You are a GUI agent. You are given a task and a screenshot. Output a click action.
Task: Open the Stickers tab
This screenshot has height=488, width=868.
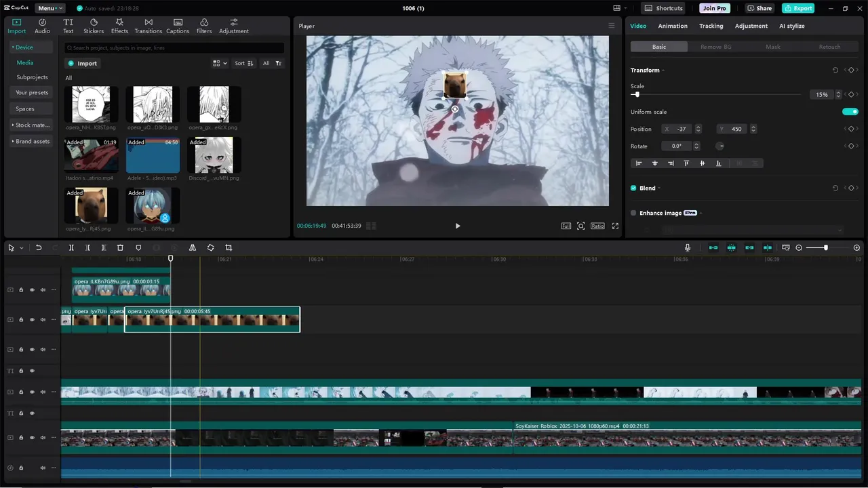click(x=94, y=26)
